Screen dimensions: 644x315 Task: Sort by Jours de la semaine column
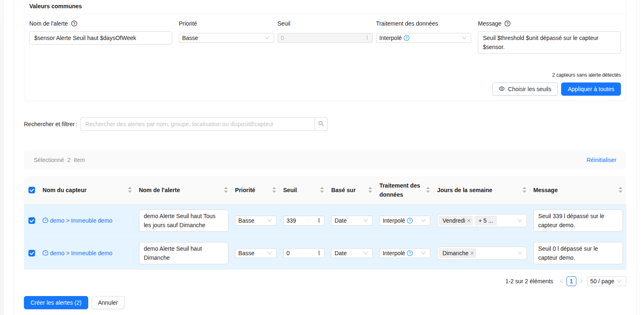pos(524,190)
